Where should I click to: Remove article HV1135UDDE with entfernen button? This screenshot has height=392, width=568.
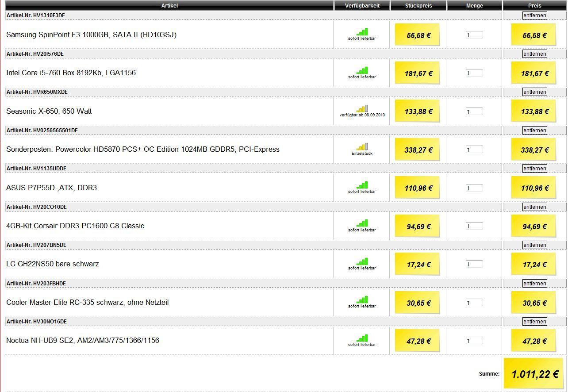534,168
